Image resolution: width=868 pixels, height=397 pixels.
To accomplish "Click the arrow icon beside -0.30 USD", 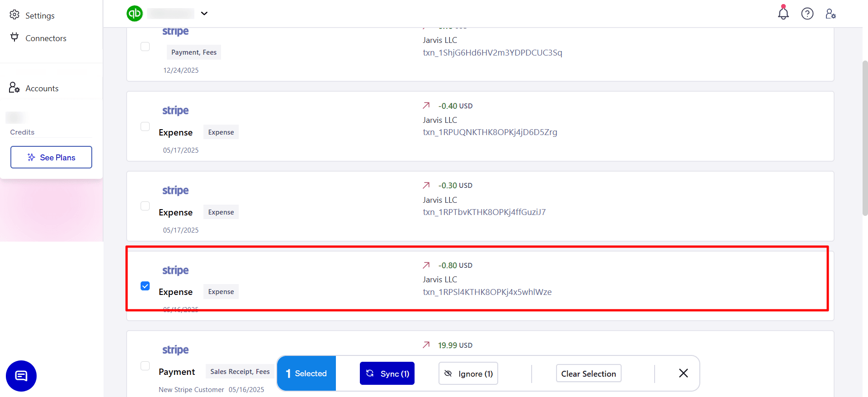I will (426, 185).
